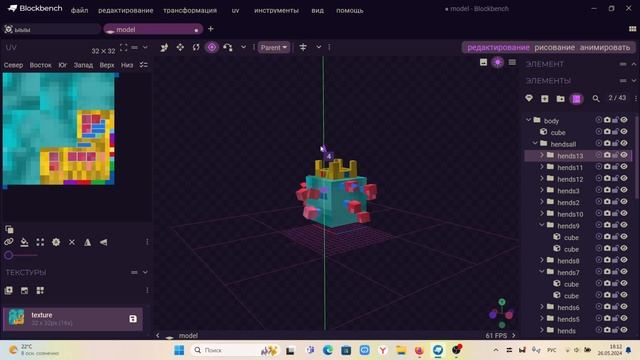Click the copy icon below UV editor
Image resolution: width=640 pixels, height=360 pixels.
click(x=9, y=229)
